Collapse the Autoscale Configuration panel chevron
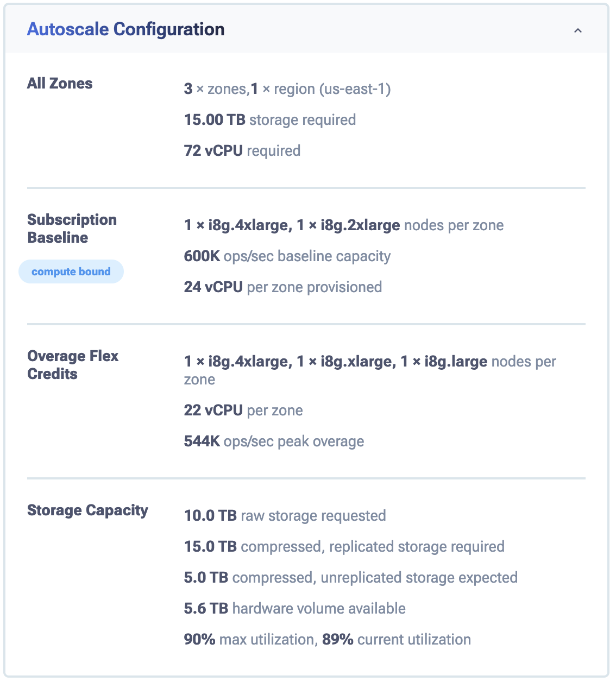Viewport: 616px width, 682px height. (577, 30)
